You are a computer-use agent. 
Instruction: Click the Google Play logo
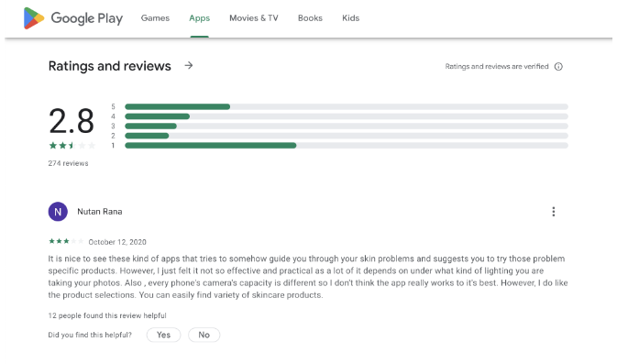click(73, 18)
